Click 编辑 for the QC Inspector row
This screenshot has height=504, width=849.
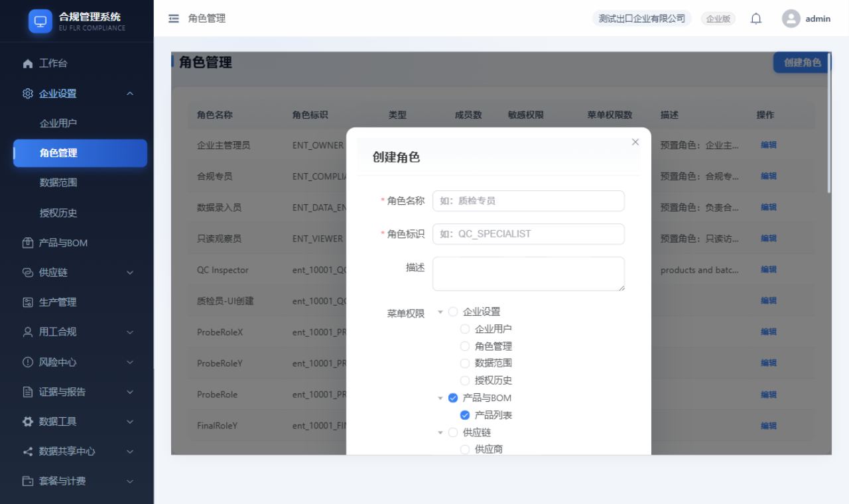pos(769,270)
